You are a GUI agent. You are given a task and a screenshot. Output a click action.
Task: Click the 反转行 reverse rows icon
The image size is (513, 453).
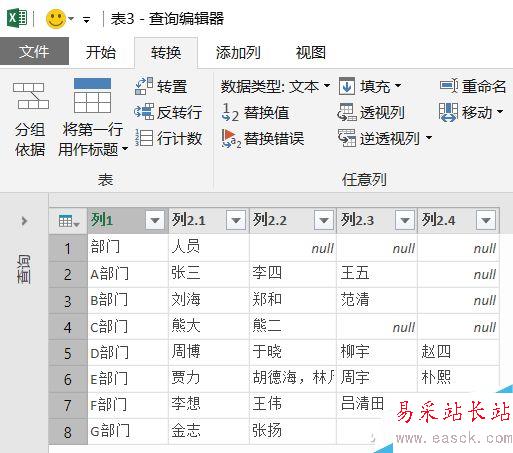click(x=144, y=112)
